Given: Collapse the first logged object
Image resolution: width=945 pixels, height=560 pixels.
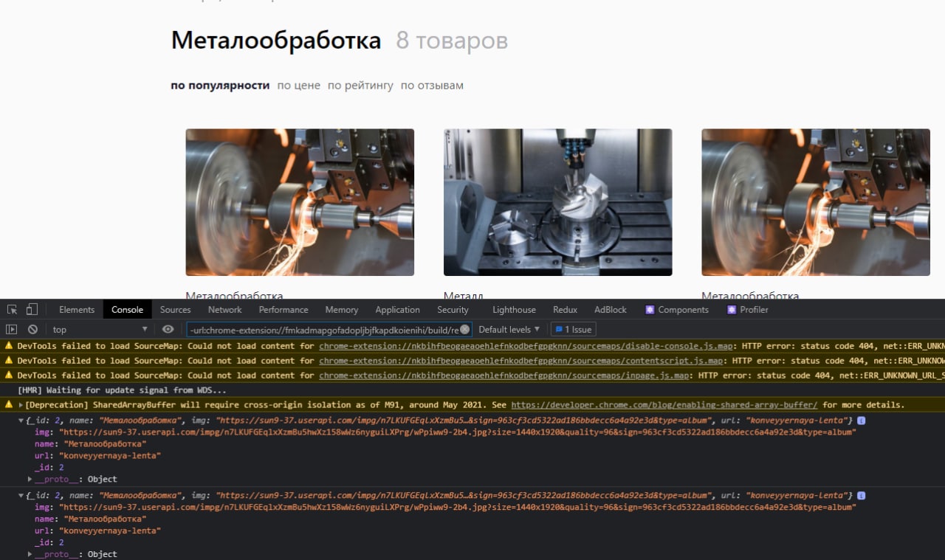Looking at the screenshot, I should [21, 421].
